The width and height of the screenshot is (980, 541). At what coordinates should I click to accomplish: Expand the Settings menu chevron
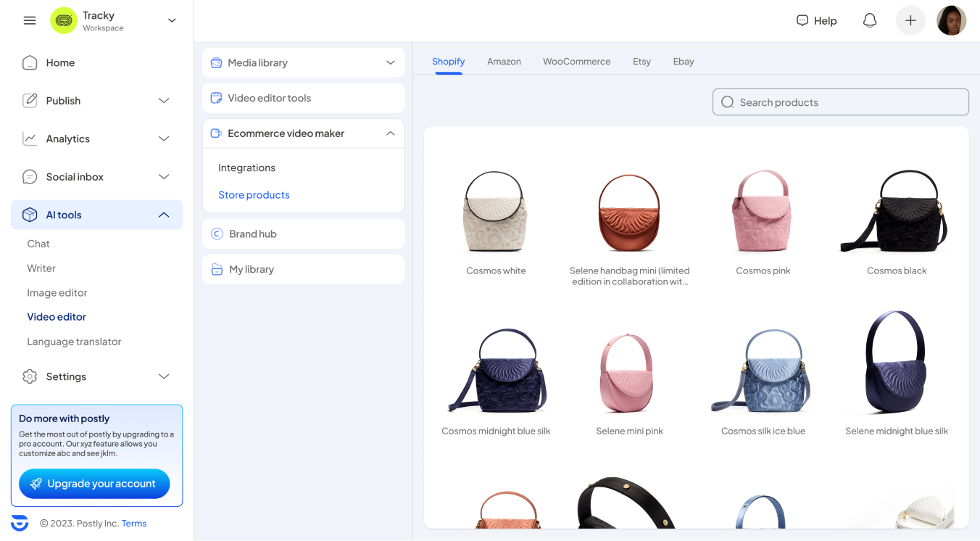point(164,376)
